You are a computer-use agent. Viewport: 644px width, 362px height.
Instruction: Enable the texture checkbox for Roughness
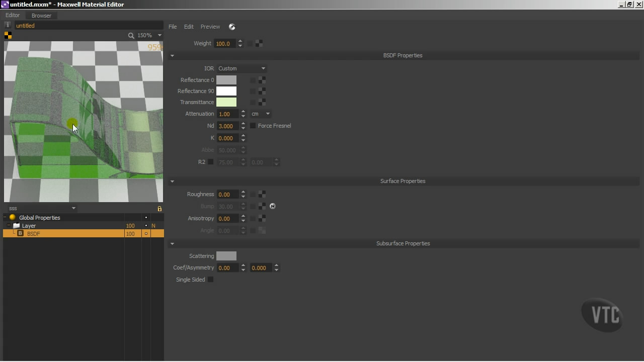point(253,194)
